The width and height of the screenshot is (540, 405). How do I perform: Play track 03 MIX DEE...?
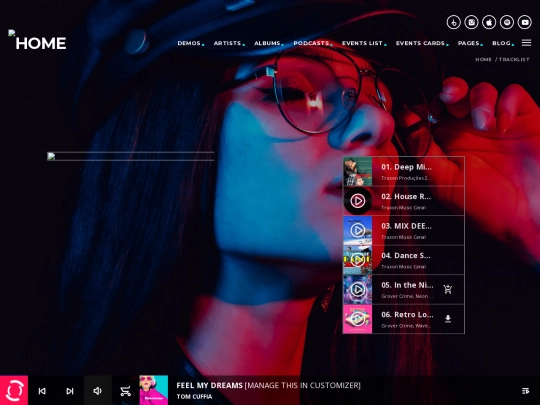click(x=358, y=230)
